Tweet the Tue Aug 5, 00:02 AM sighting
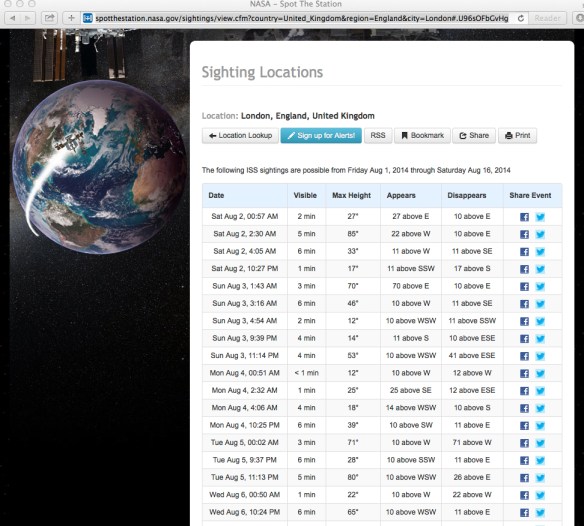Screen dimensions: 584x526 click(x=540, y=443)
